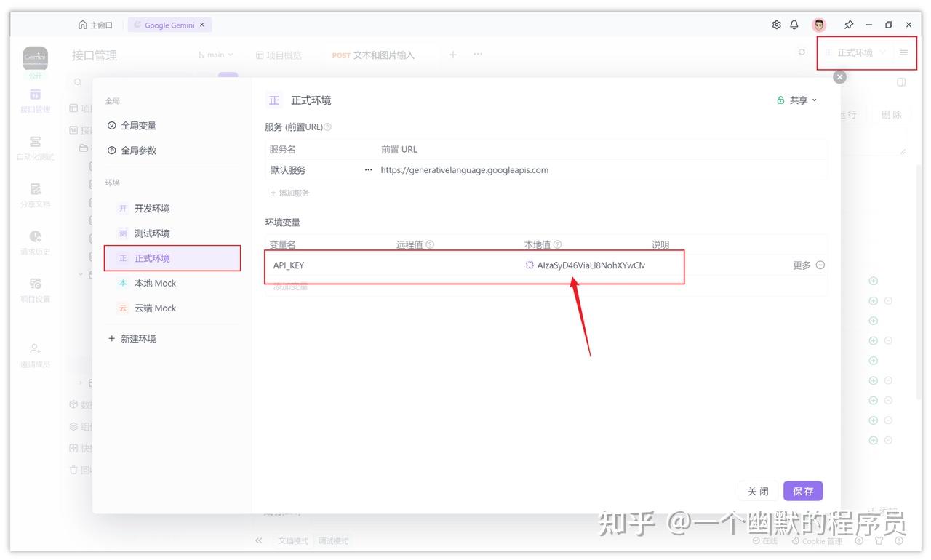Click the pin window icon

848,24
